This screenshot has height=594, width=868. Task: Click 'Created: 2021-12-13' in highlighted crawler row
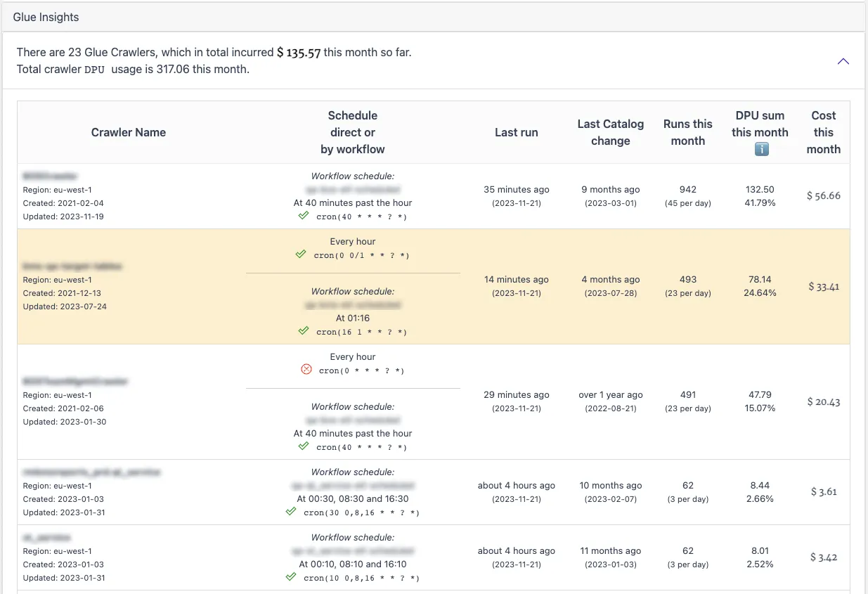point(62,293)
